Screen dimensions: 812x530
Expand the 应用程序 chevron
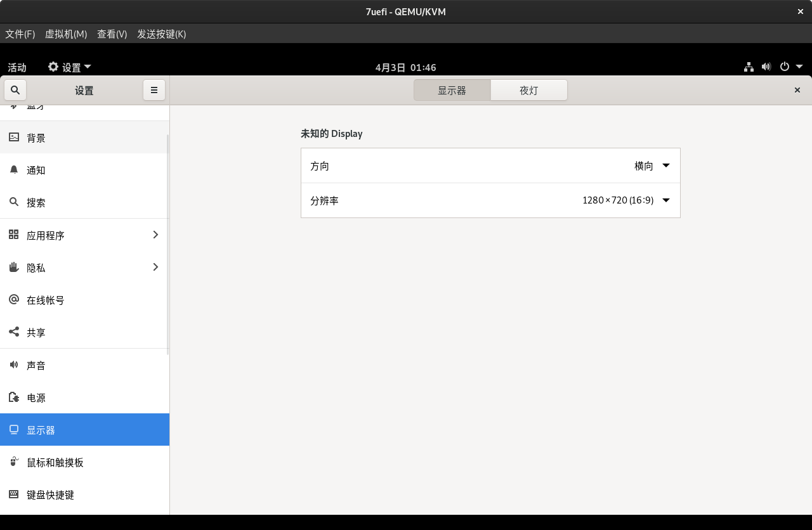[x=155, y=235]
